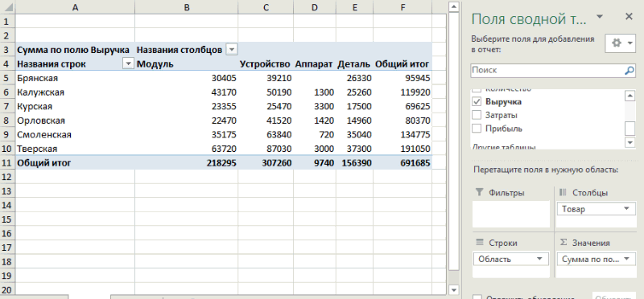Select the Общий итог total cell 691685

(415, 163)
